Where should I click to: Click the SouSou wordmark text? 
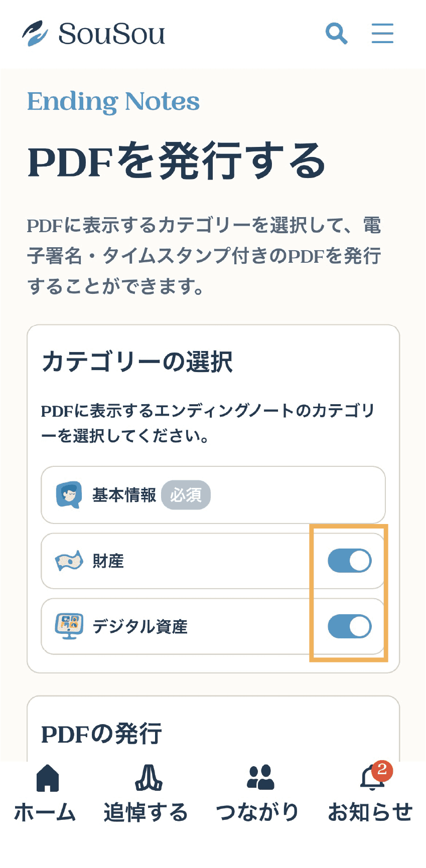[111, 34]
